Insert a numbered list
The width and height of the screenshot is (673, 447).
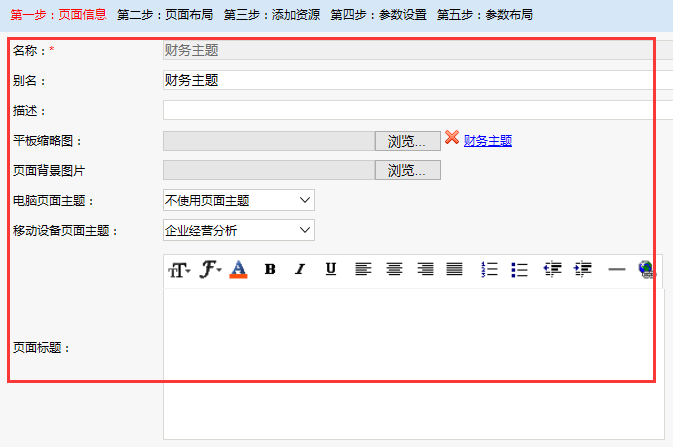pyautogui.click(x=489, y=270)
